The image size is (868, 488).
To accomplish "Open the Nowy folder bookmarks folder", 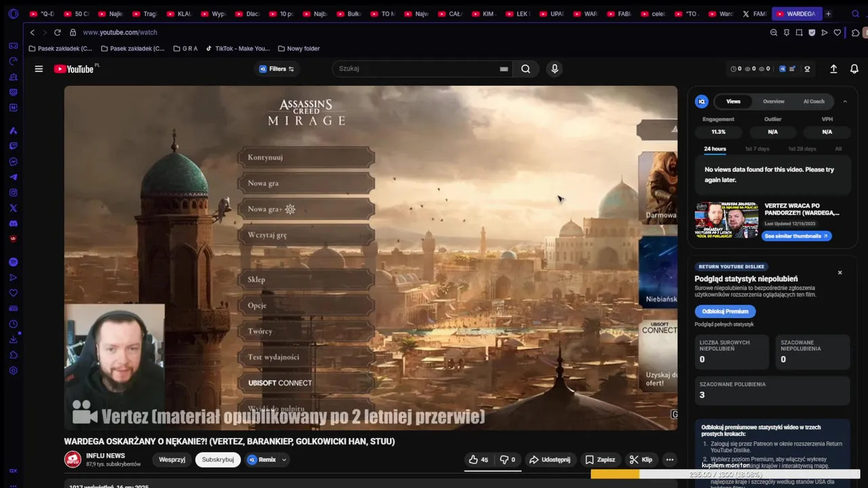I will pos(298,48).
